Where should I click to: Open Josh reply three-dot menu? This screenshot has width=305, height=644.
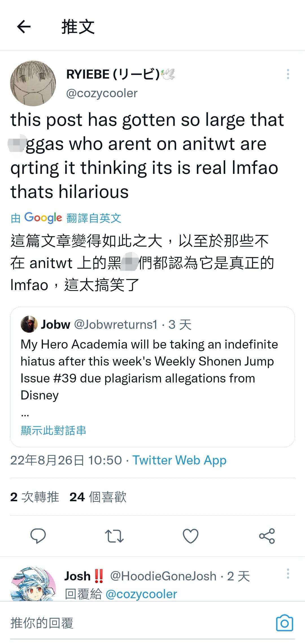click(288, 574)
